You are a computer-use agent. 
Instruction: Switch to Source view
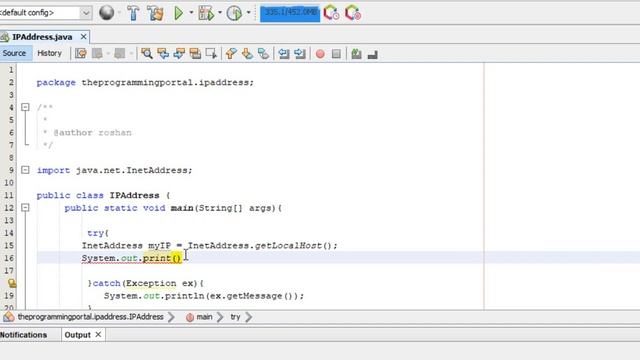(14, 53)
